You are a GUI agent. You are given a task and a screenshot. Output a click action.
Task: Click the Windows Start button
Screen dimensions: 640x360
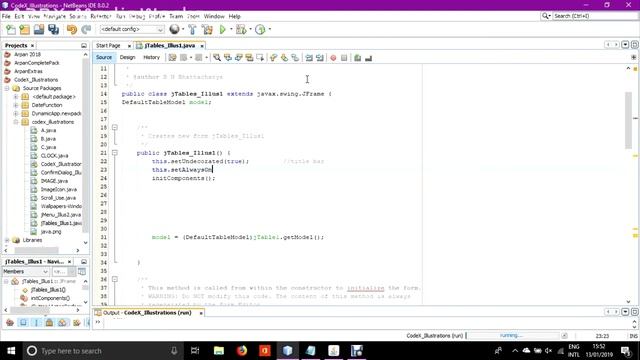11,351
